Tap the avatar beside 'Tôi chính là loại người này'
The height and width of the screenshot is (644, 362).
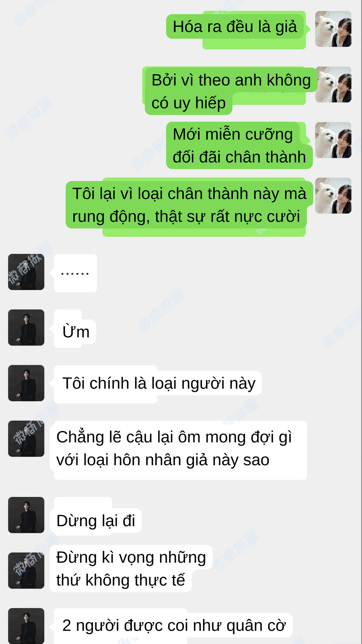click(x=26, y=383)
